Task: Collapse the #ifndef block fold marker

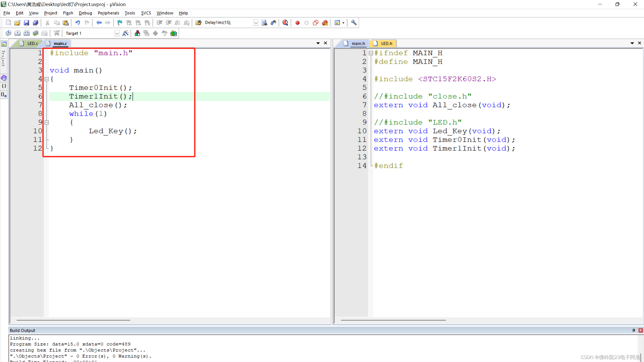Action: (x=371, y=53)
